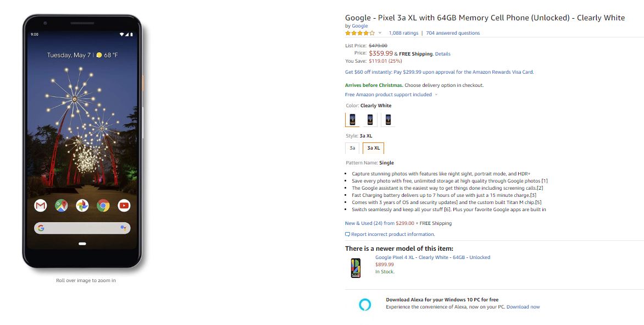Click the Download now link for Alexa
This screenshot has width=644, height=325.
tap(523, 307)
